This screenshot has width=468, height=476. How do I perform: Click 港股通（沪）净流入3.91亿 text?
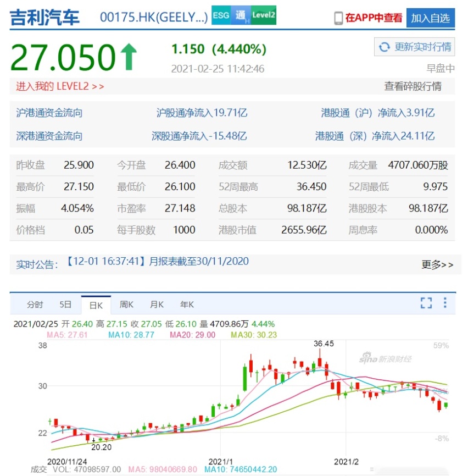(x=377, y=113)
